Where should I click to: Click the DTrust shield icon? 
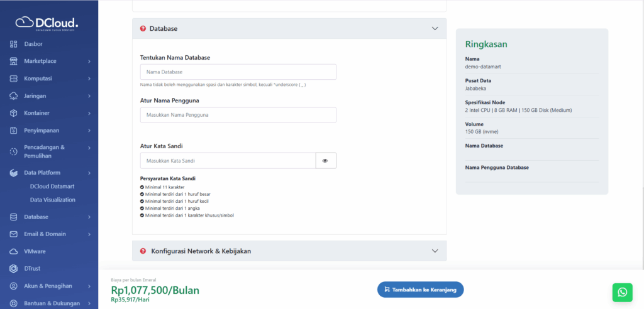pos(14,269)
